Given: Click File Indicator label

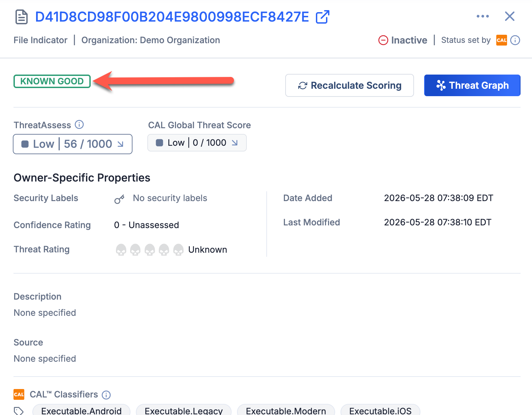Looking at the screenshot, I should coord(40,40).
